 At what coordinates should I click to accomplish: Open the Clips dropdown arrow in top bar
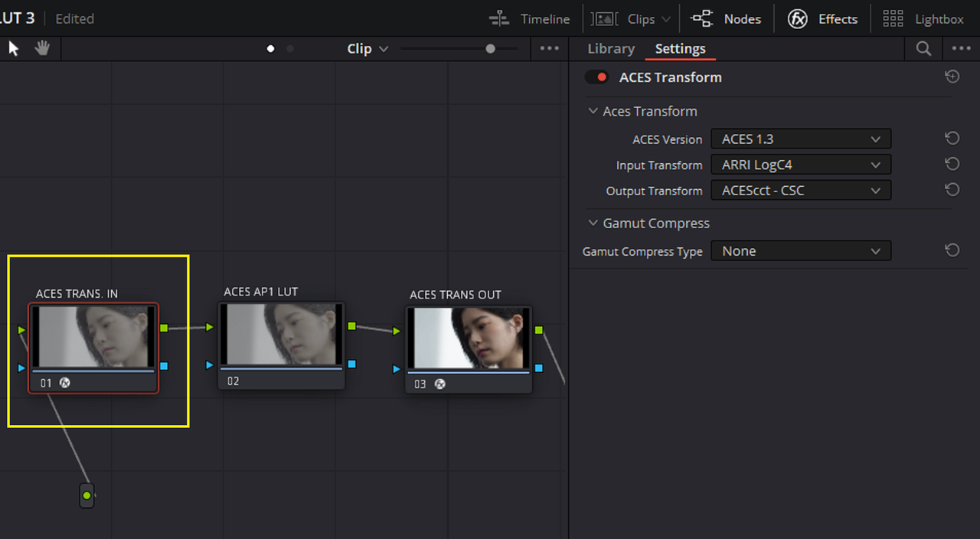click(x=665, y=19)
